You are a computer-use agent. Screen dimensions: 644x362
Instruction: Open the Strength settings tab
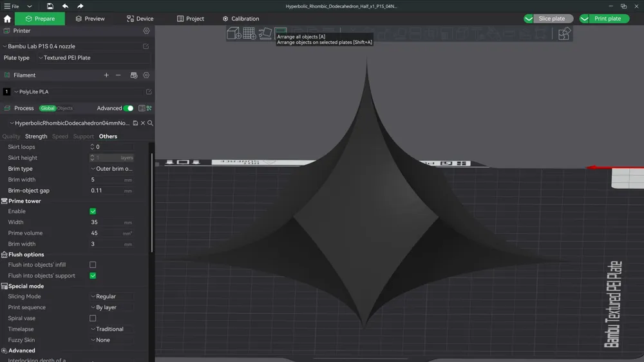[36, 137]
